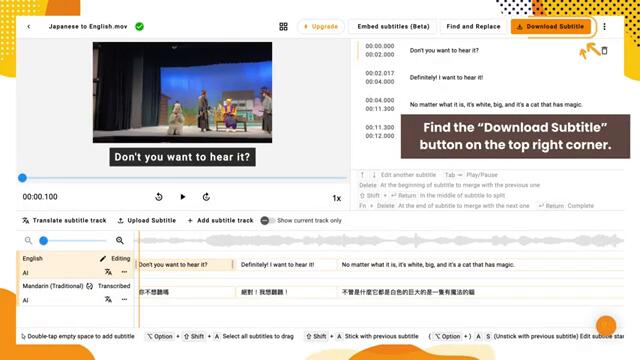Open Find and Replace
640x360 pixels.
[473, 27]
